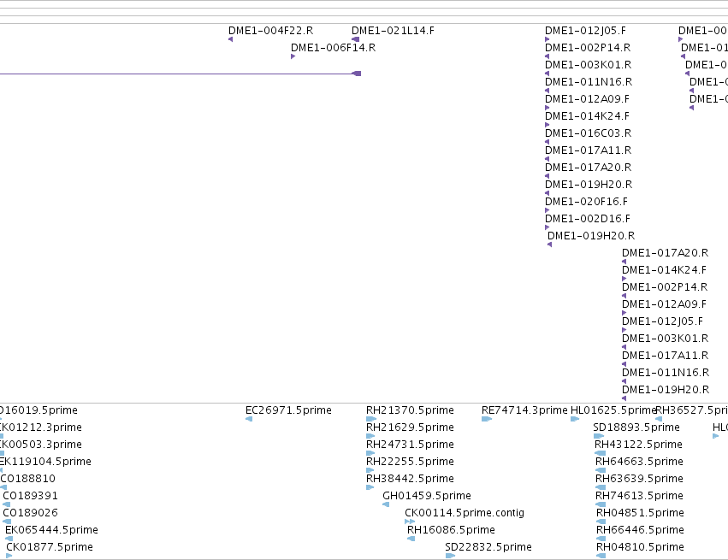This screenshot has width=728, height=560.
Task: Select the SD18893.5prime EST label
Action: [x=636, y=427]
